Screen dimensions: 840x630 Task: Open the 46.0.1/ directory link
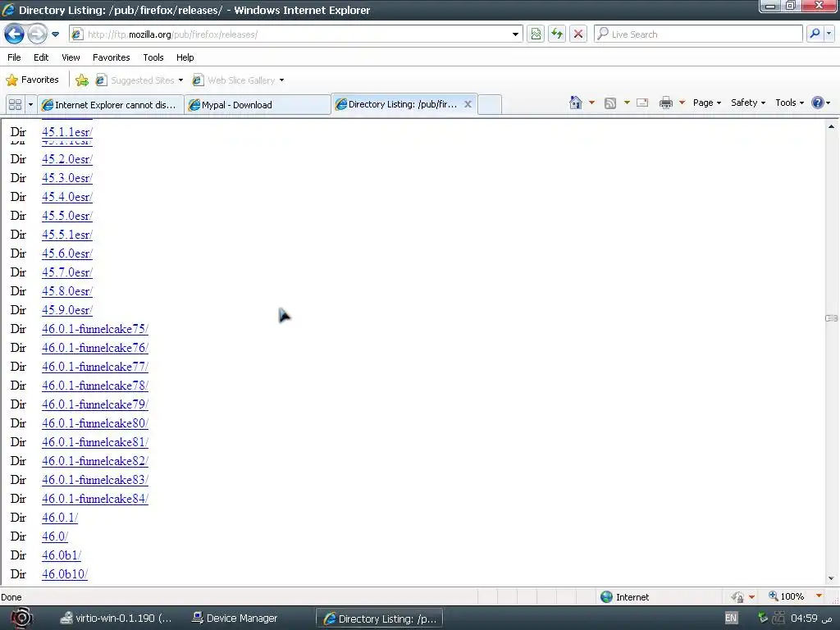click(x=60, y=518)
